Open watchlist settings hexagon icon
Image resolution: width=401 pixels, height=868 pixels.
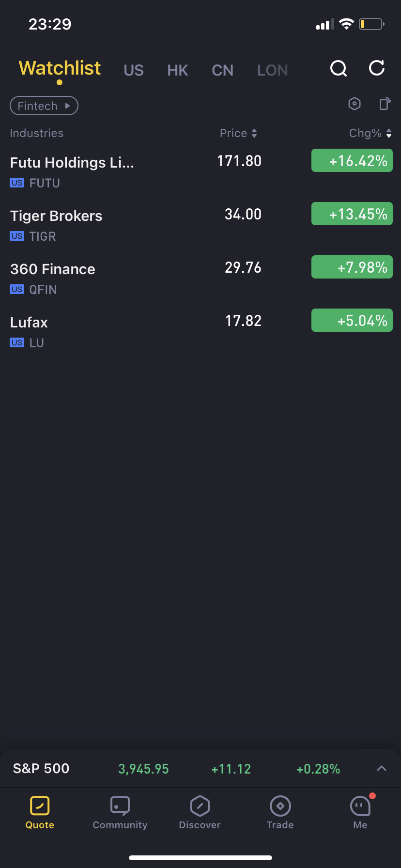[x=355, y=104]
